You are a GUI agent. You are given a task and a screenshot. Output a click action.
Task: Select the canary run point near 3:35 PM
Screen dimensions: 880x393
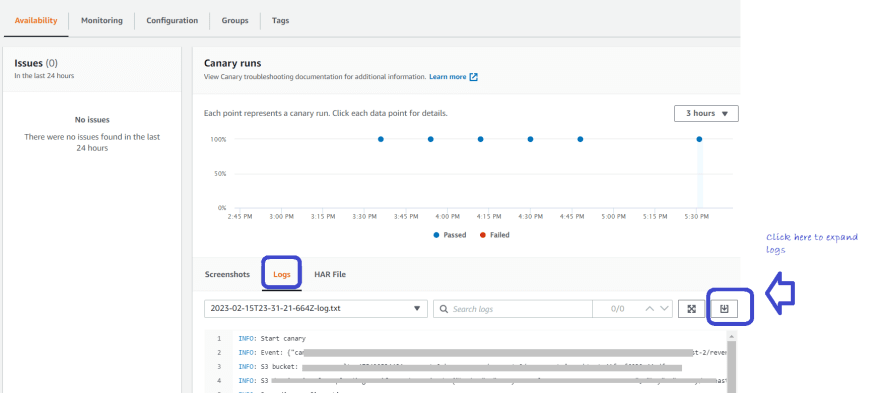[381, 139]
